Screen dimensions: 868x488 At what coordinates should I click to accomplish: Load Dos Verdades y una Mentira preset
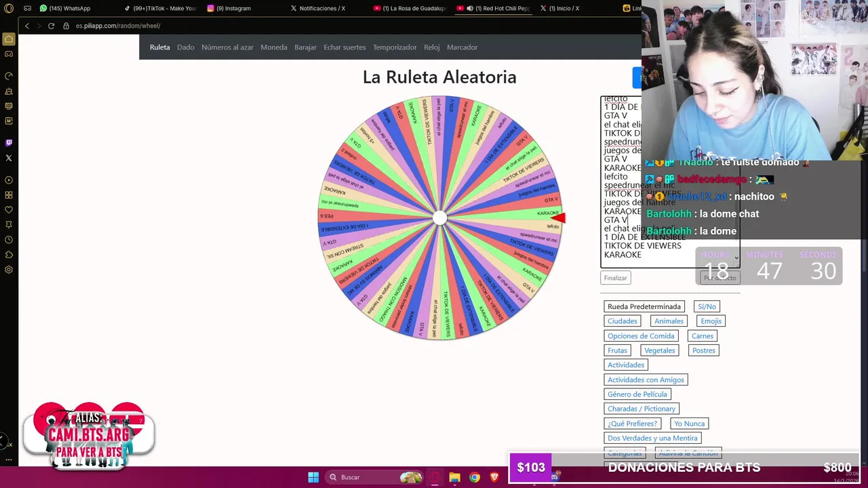652,438
